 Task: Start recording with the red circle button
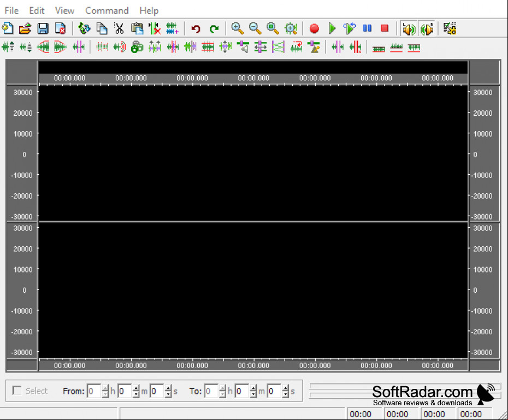(314, 28)
